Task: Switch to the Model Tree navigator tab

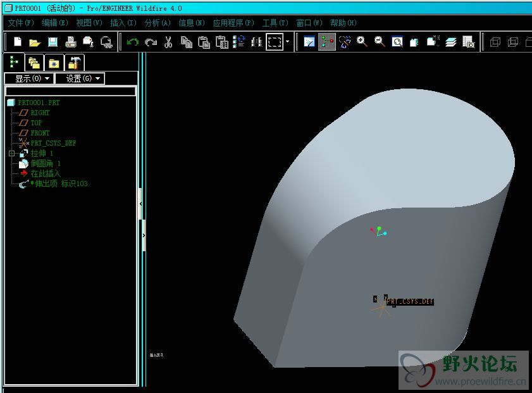Action: pos(14,62)
